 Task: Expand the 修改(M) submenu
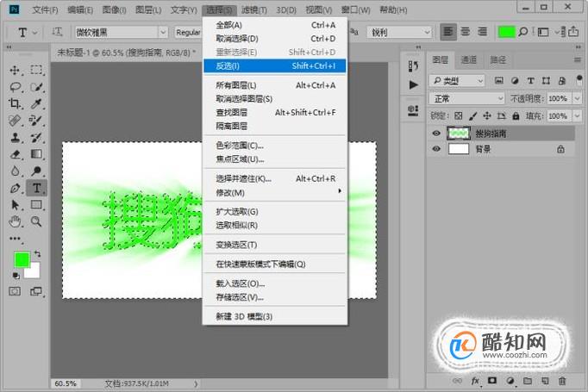coord(274,193)
